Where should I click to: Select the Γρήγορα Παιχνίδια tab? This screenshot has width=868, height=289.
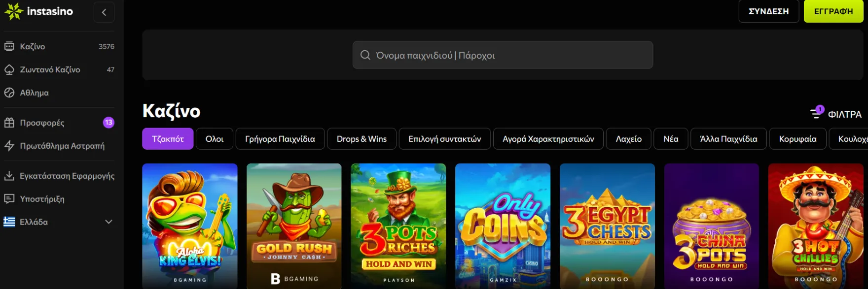pyautogui.click(x=280, y=139)
